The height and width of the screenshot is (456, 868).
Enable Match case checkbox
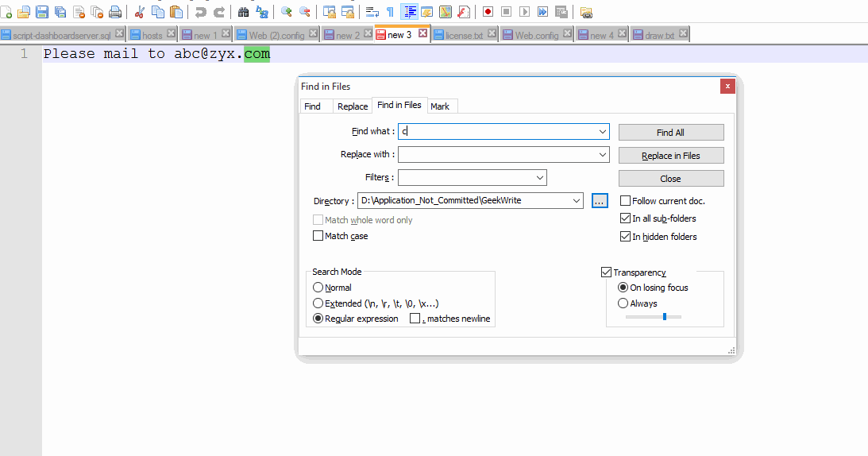[318, 235]
